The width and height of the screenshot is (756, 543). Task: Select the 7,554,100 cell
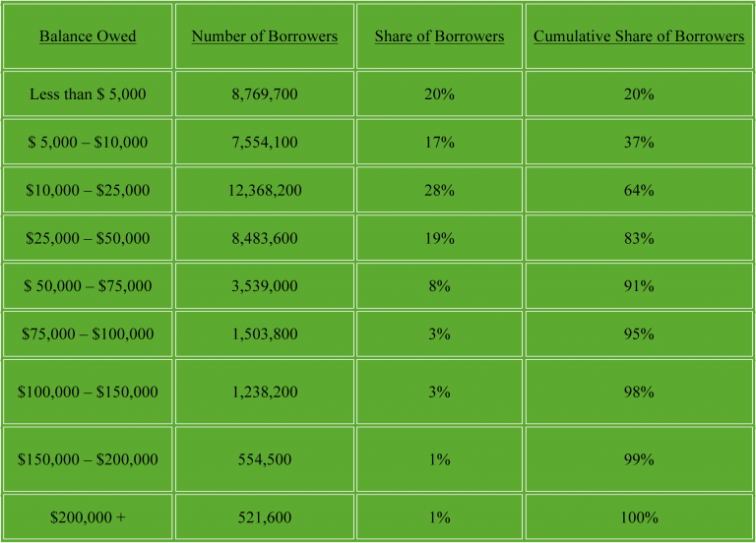(x=265, y=142)
